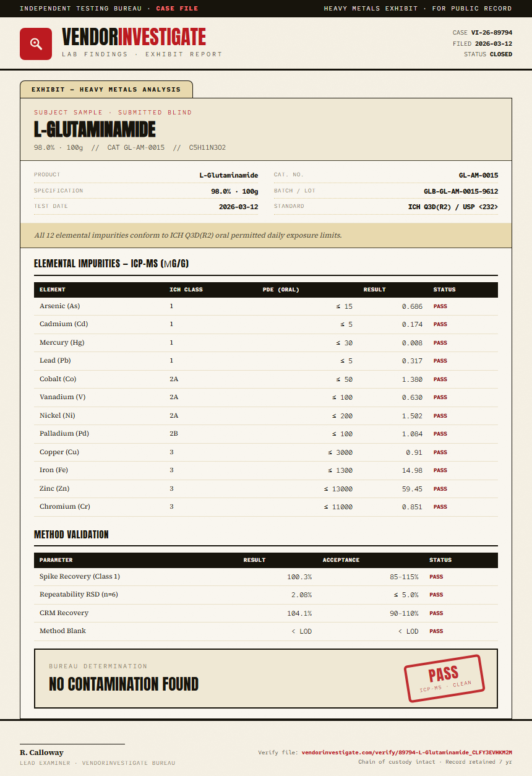Click the conformance summary banner text

click(188, 235)
